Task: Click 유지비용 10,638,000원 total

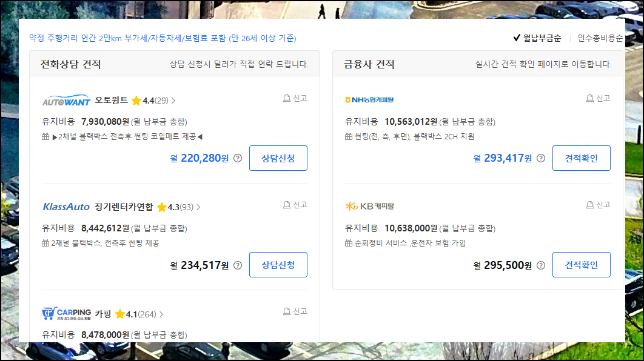Action: click(420, 228)
